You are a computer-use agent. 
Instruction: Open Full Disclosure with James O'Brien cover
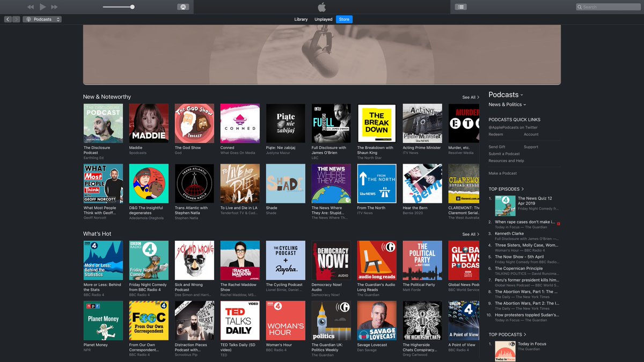point(331,123)
